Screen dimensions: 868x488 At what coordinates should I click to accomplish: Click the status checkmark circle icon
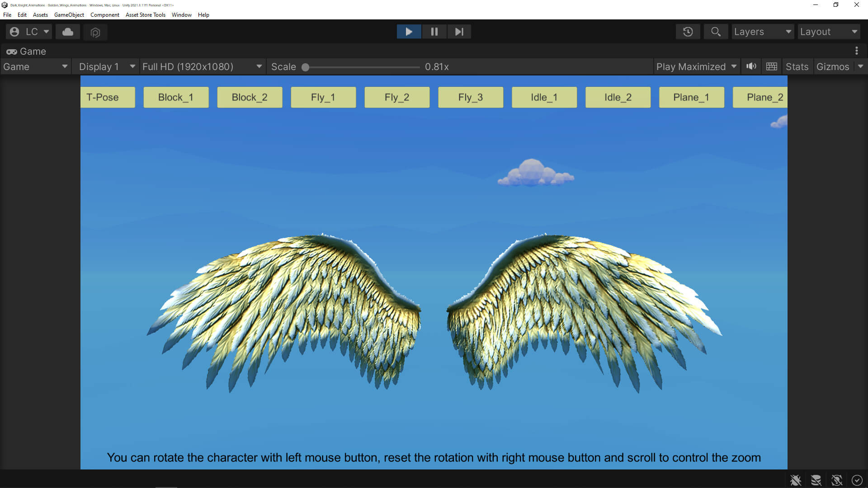click(857, 480)
